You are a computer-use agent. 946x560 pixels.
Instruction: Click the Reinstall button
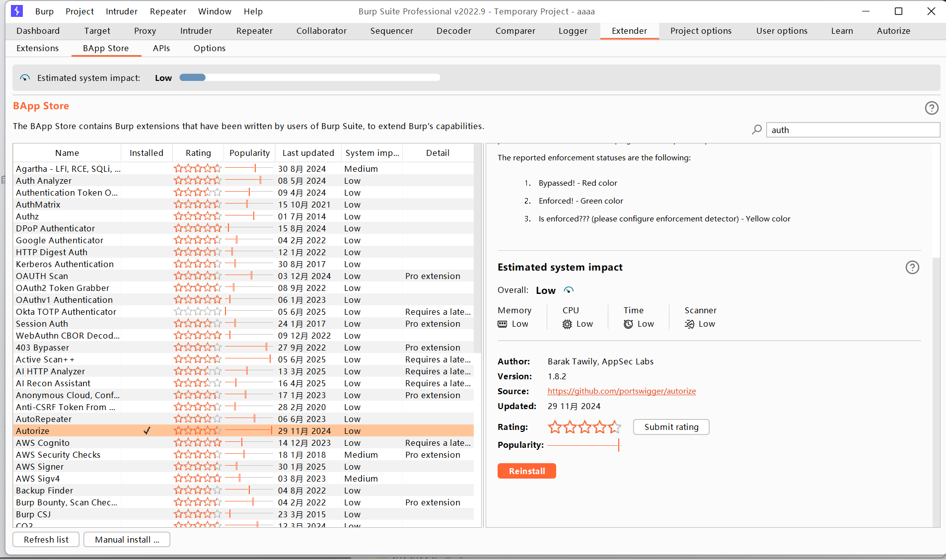click(x=527, y=471)
